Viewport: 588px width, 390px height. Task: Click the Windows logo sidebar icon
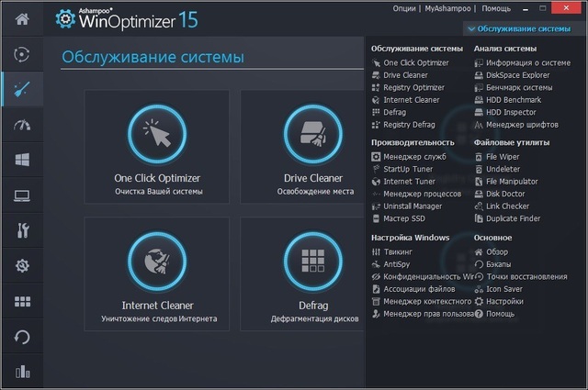[22, 160]
